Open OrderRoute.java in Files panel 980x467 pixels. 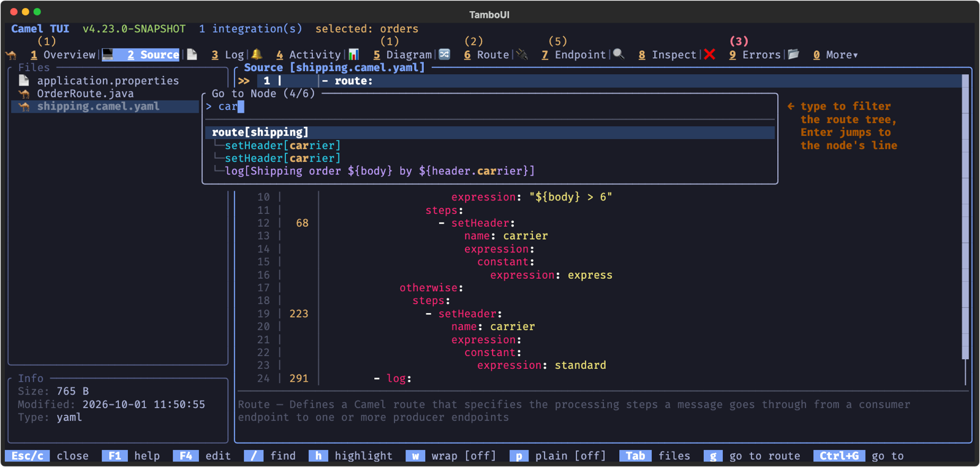click(85, 94)
